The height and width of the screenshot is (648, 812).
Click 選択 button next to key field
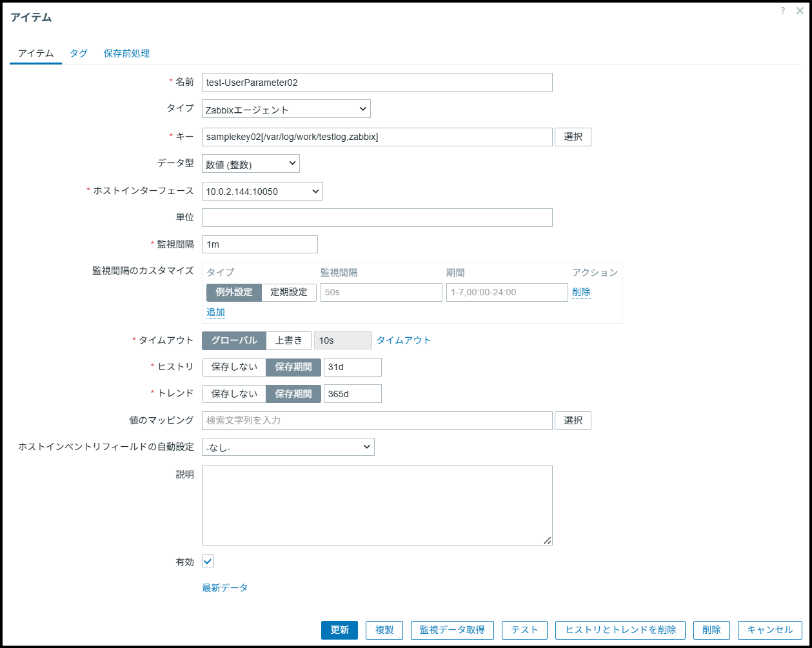(573, 137)
